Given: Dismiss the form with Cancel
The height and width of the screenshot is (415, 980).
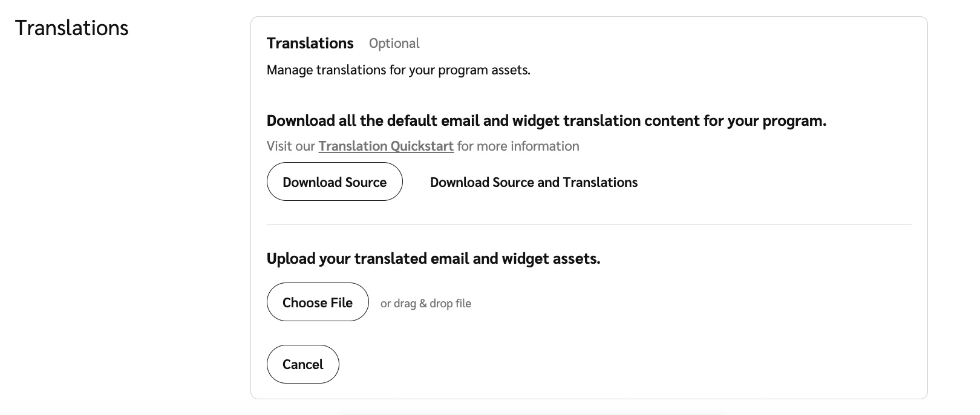Looking at the screenshot, I should (302, 364).
